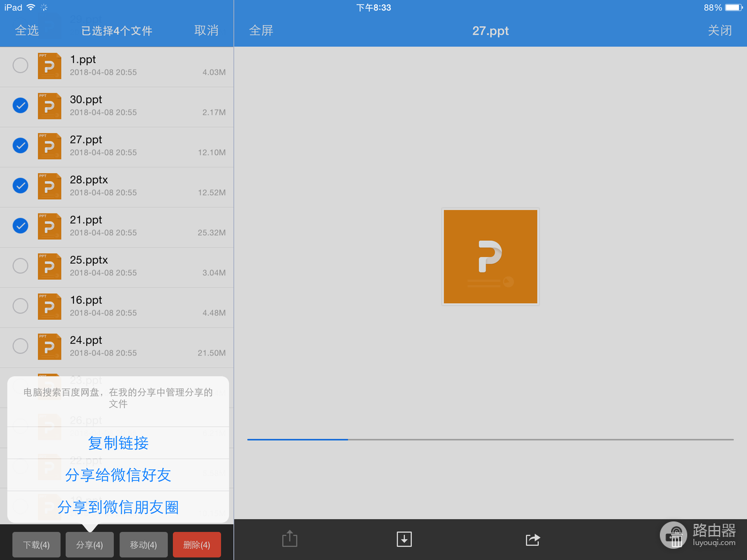Tap the 30.ppt file name
747x560 pixels.
[x=86, y=100]
